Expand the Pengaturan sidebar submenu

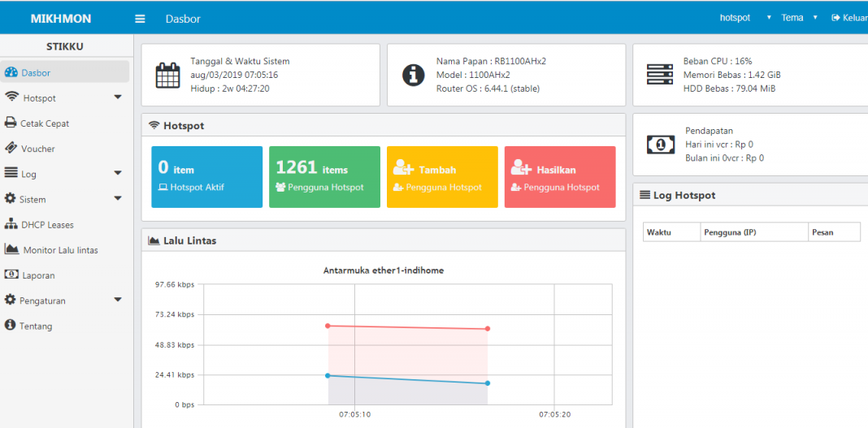[118, 300]
